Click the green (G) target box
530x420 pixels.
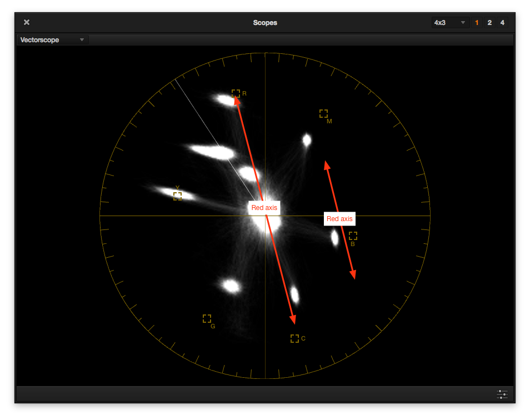pos(207,318)
